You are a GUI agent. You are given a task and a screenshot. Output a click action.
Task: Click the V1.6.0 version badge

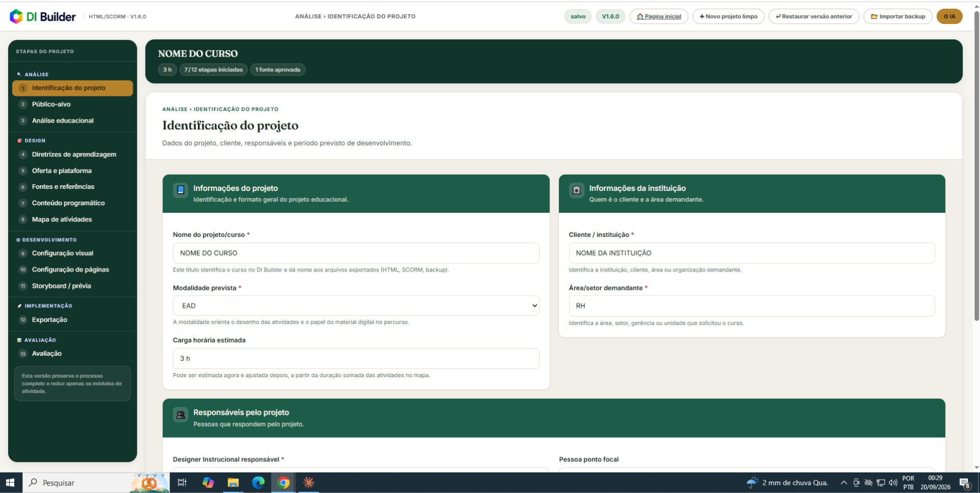pyautogui.click(x=610, y=16)
